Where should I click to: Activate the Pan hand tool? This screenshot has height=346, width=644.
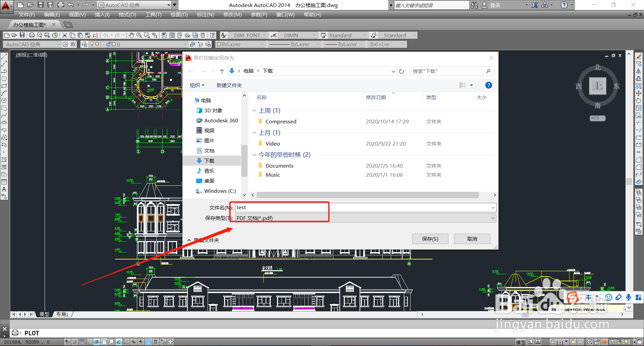click(x=131, y=35)
